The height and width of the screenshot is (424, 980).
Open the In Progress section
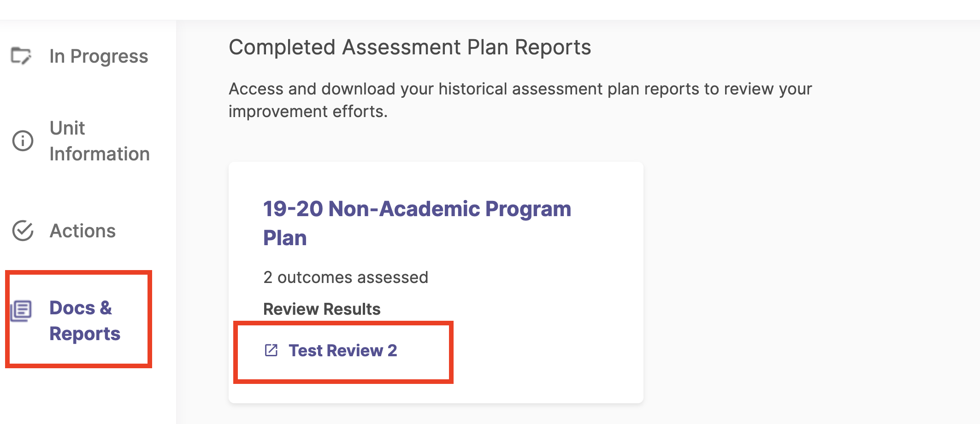click(99, 56)
